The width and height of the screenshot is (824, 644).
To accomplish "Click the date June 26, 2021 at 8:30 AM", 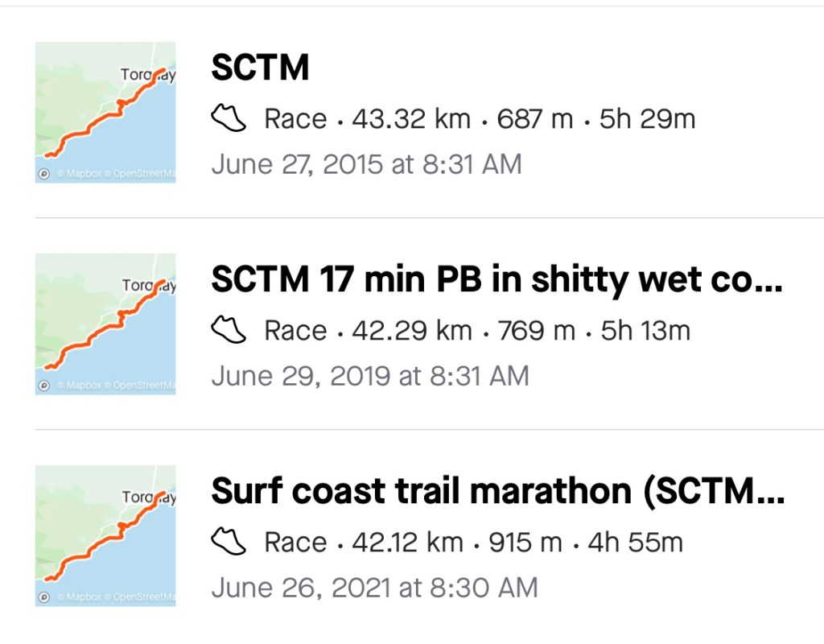I will [x=374, y=588].
